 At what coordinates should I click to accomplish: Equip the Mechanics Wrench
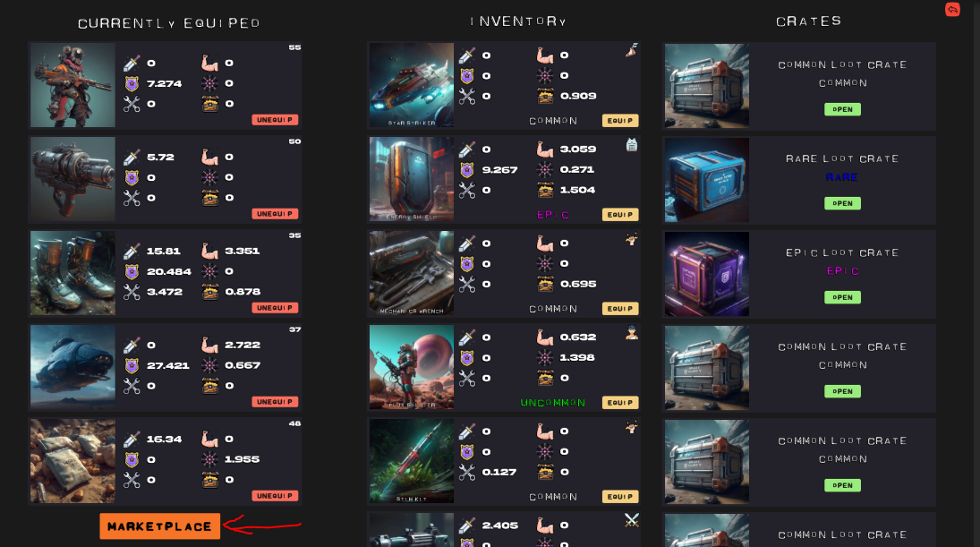(620, 308)
